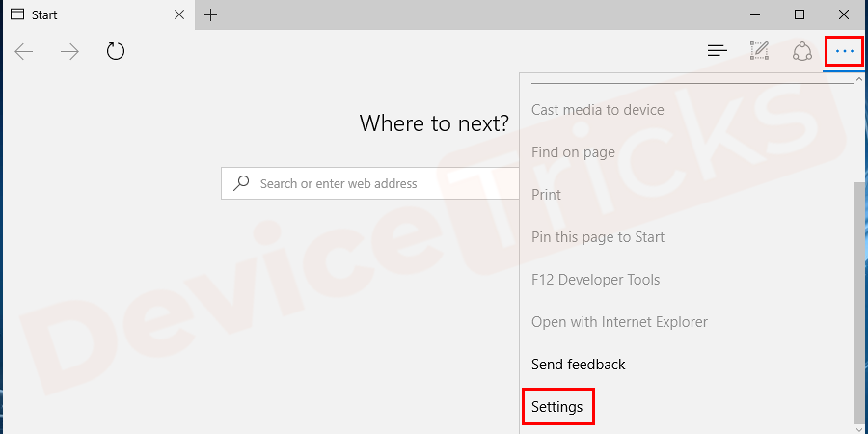
Task: Choose Pin this page to Start
Action: click(598, 237)
